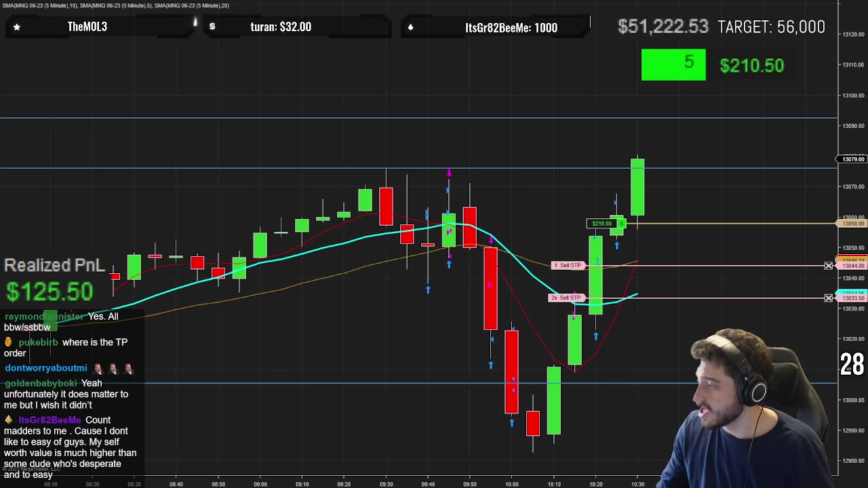Click the 09:30 time axis label
Screen dimensions: 868x488
[x=386, y=484]
